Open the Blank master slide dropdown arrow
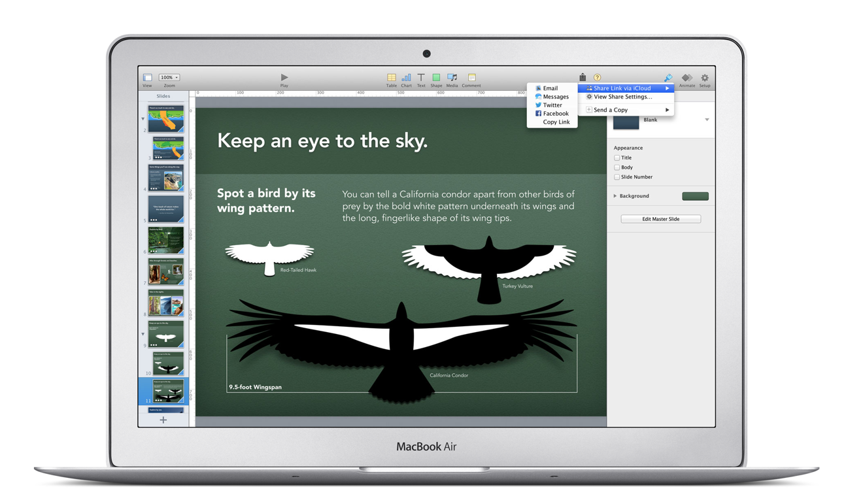This screenshot has height=504, width=863. (707, 120)
